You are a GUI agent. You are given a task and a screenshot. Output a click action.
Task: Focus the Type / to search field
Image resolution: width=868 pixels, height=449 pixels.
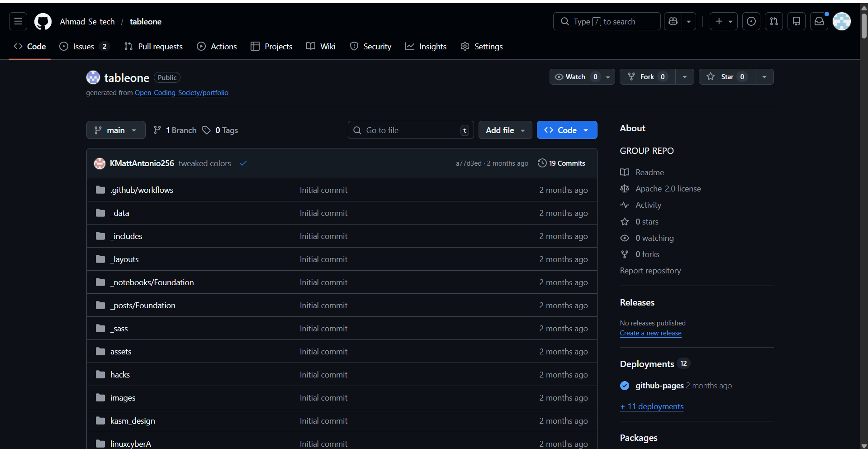coord(607,21)
